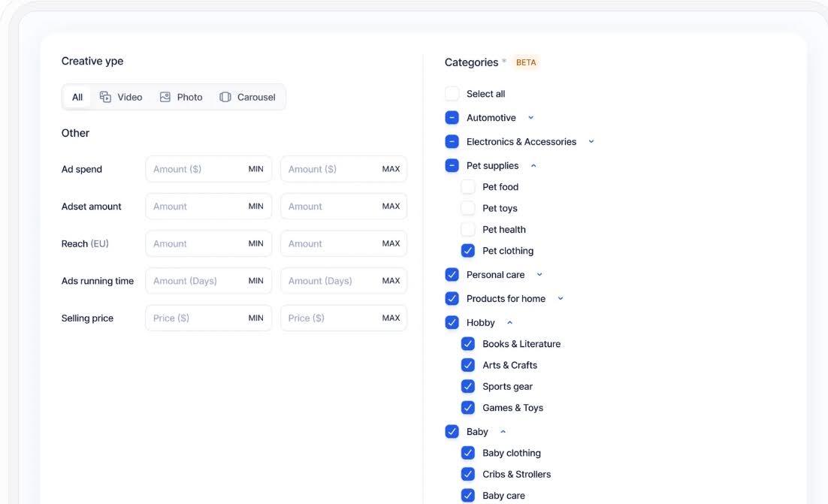Collapse the Hobby category list
Screen dimensions: 828x504
tap(508, 321)
